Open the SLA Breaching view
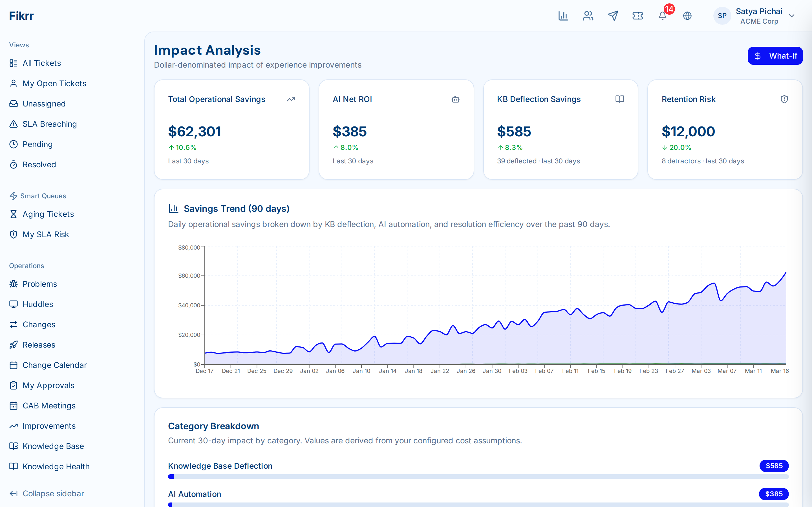 (x=49, y=124)
